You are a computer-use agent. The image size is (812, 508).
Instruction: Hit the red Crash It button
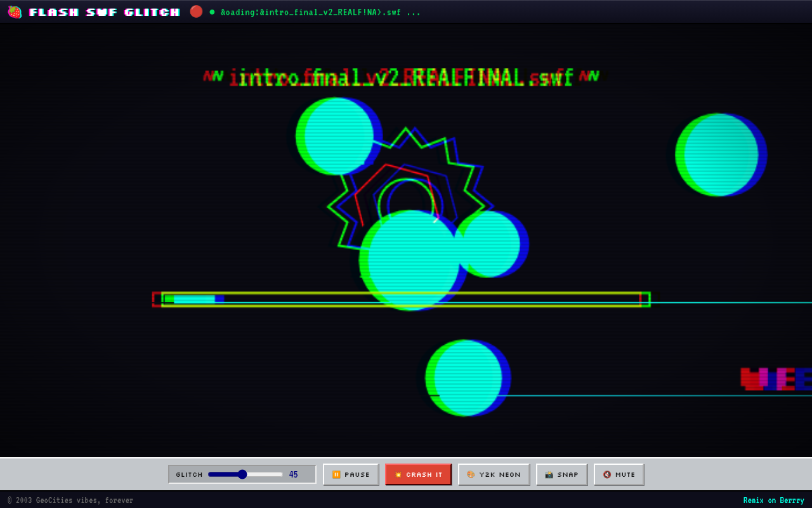[x=418, y=474]
